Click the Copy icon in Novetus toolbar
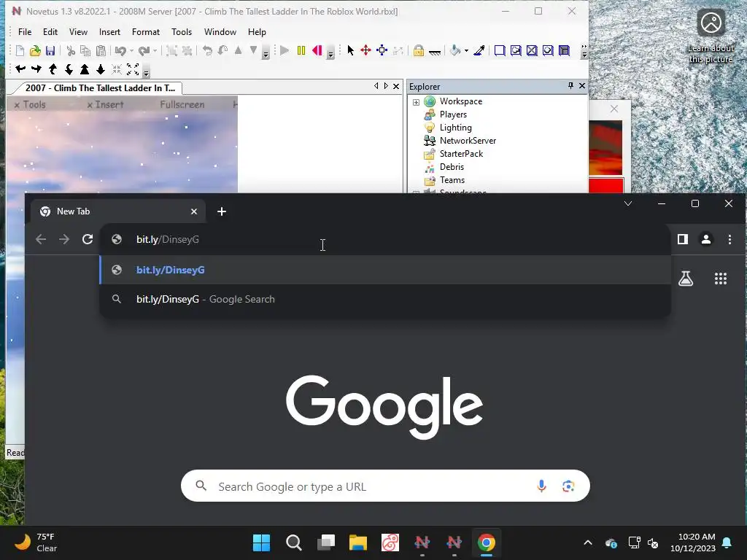This screenshot has height=560, width=747. [85, 50]
